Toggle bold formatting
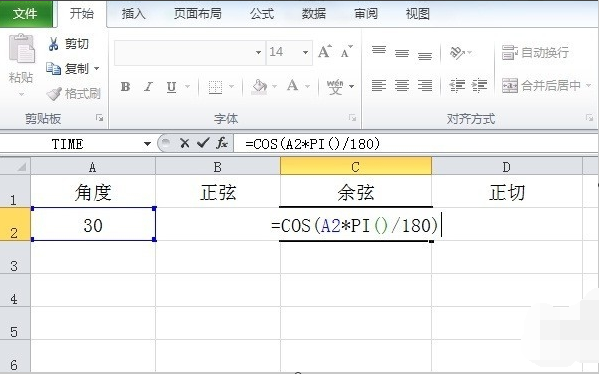 pyautogui.click(x=125, y=87)
